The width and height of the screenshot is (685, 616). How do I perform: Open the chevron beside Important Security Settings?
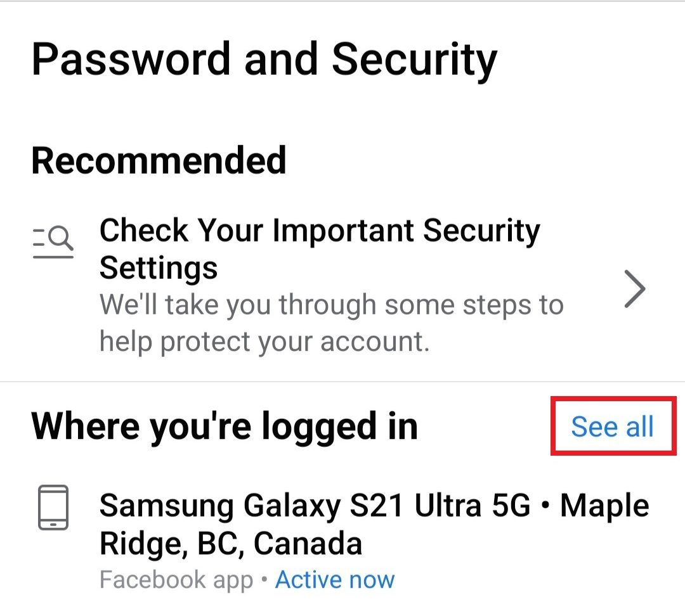pos(634,288)
